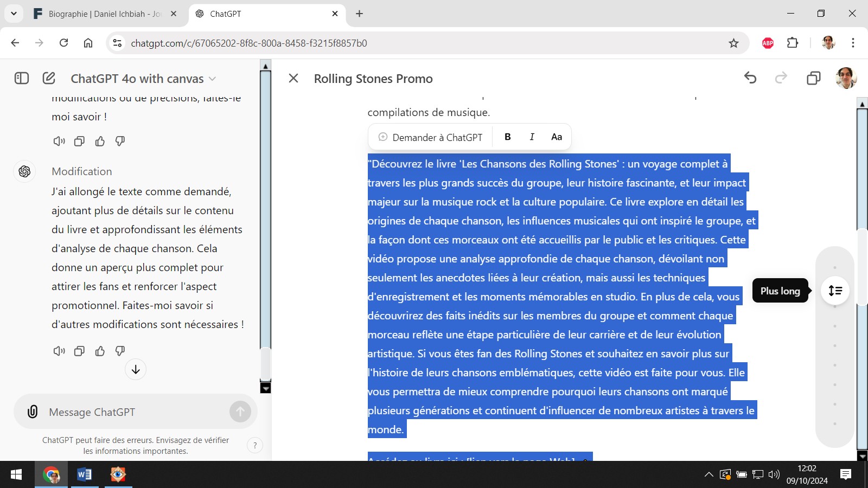Thumbs up the Modification message

pyautogui.click(x=100, y=351)
